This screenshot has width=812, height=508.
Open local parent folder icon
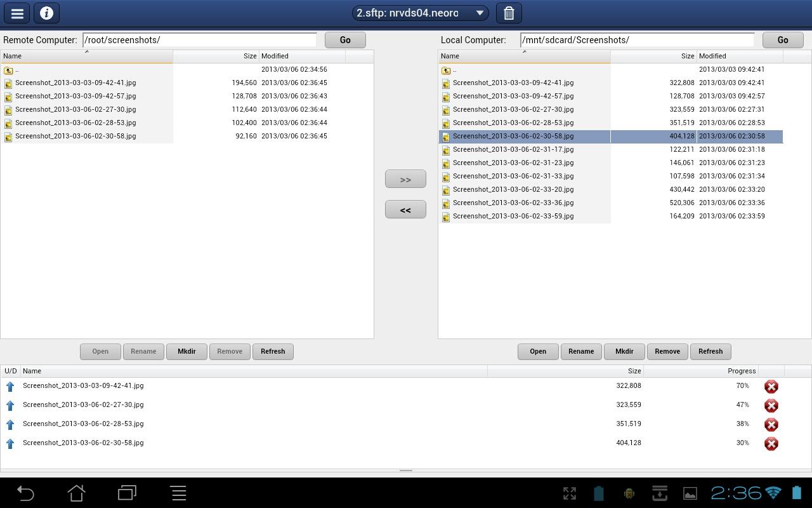(446, 70)
